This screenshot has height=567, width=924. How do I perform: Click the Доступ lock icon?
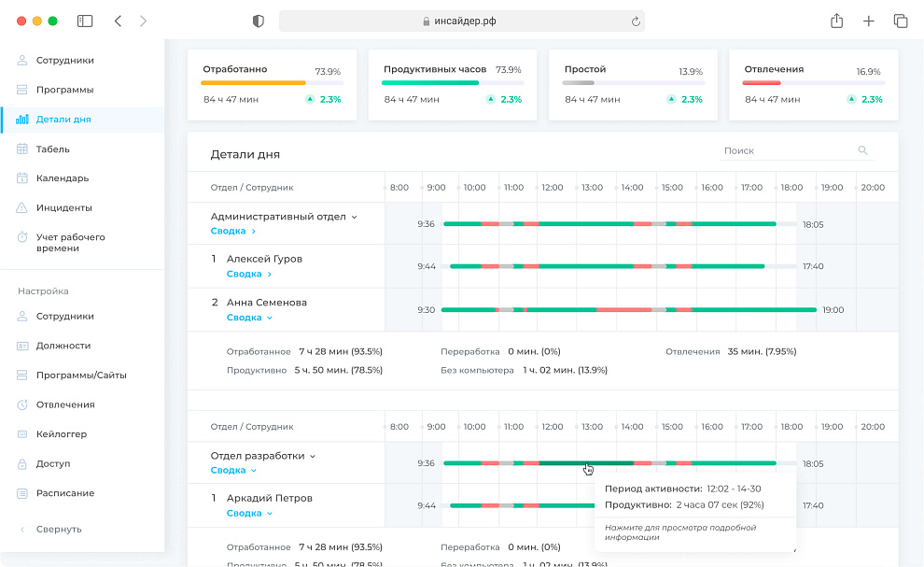tap(21, 463)
